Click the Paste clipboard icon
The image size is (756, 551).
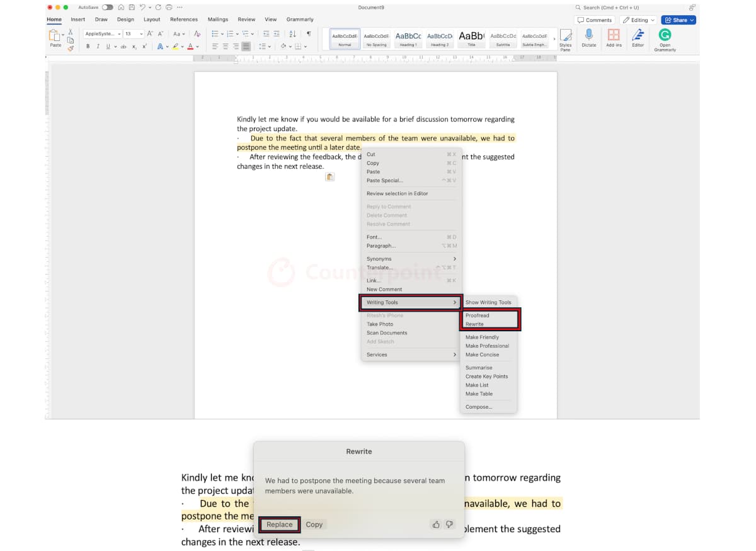[x=55, y=35]
